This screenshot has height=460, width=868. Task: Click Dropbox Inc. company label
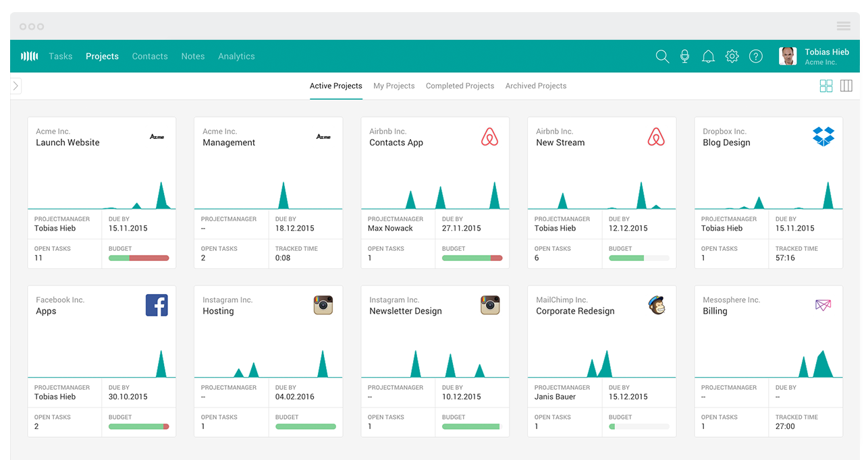tap(724, 132)
